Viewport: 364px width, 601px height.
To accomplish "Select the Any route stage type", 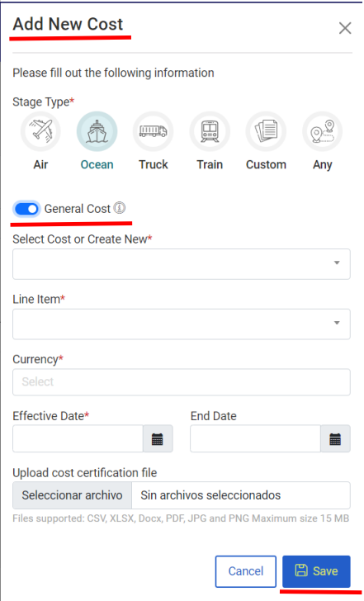I will (322, 131).
